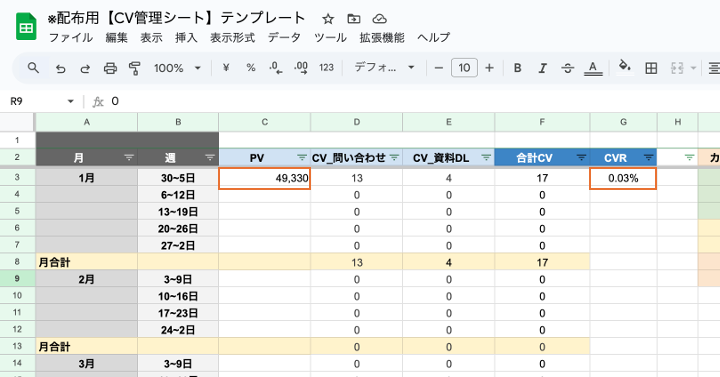Open filter dropdown on PV column header
This screenshot has width=720, height=377.
(302, 158)
